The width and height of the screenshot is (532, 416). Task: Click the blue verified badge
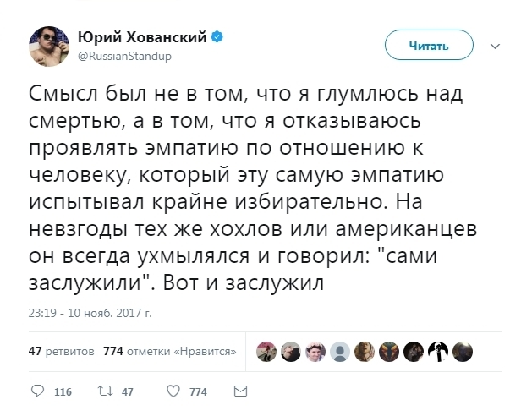(x=218, y=38)
